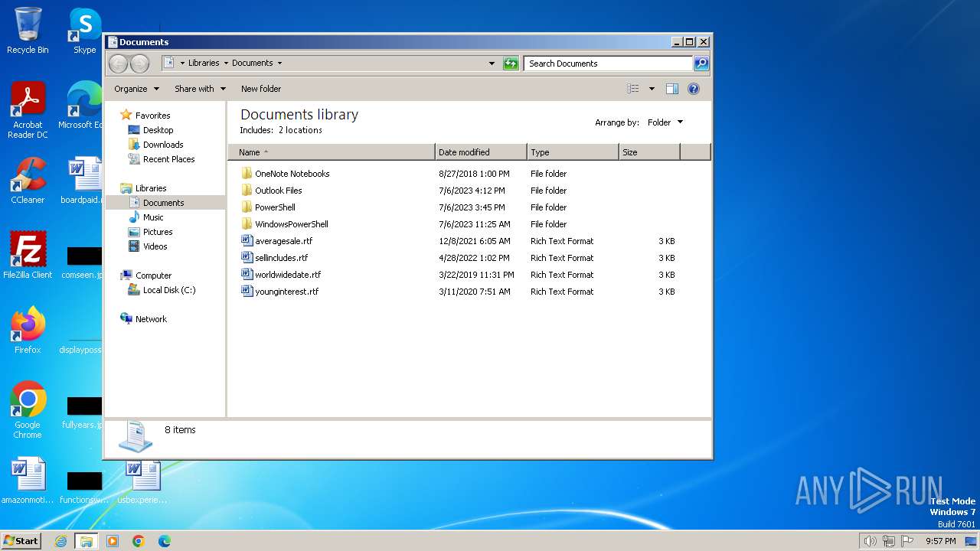Sort by the Date modified column
This screenshot has height=551, width=980.
point(481,152)
